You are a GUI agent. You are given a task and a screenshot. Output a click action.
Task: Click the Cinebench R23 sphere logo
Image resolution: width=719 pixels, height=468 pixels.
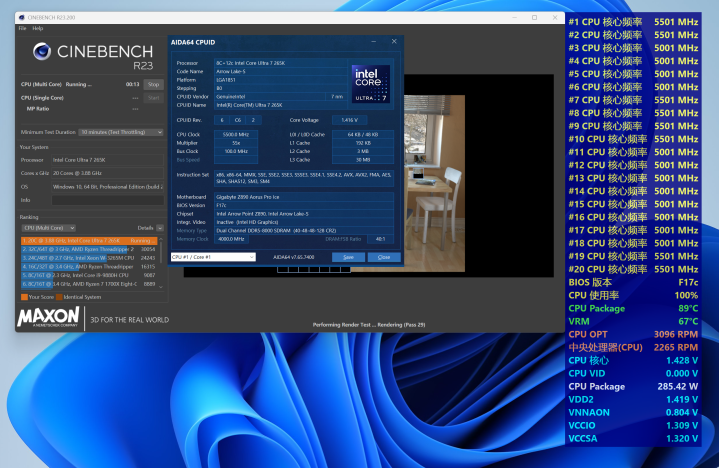(42, 51)
